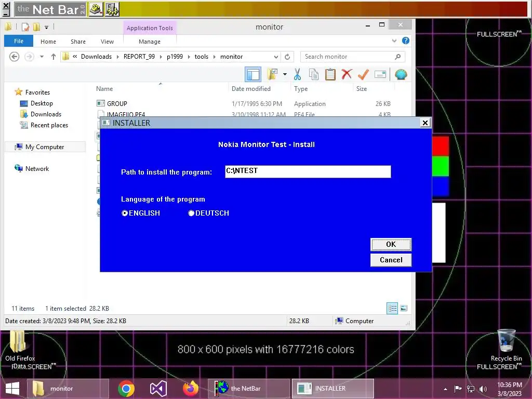The width and height of the screenshot is (532, 399).
Task: Open Visual Studio from the taskbar
Action: tap(158, 389)
